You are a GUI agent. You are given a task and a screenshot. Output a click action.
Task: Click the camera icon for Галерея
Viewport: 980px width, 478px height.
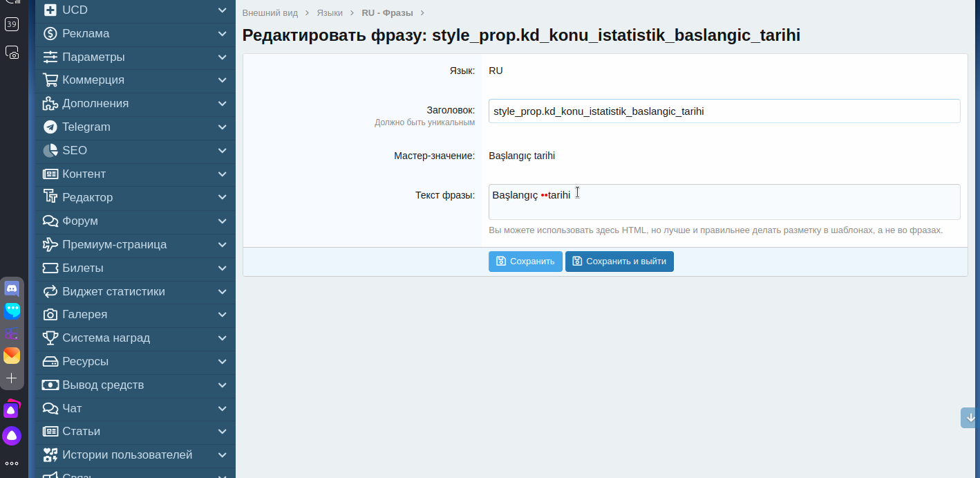[x=50, y=315]
